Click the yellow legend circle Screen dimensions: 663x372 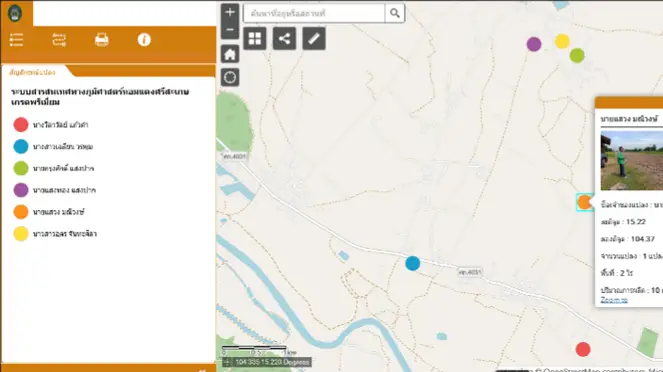click(21, 233)
